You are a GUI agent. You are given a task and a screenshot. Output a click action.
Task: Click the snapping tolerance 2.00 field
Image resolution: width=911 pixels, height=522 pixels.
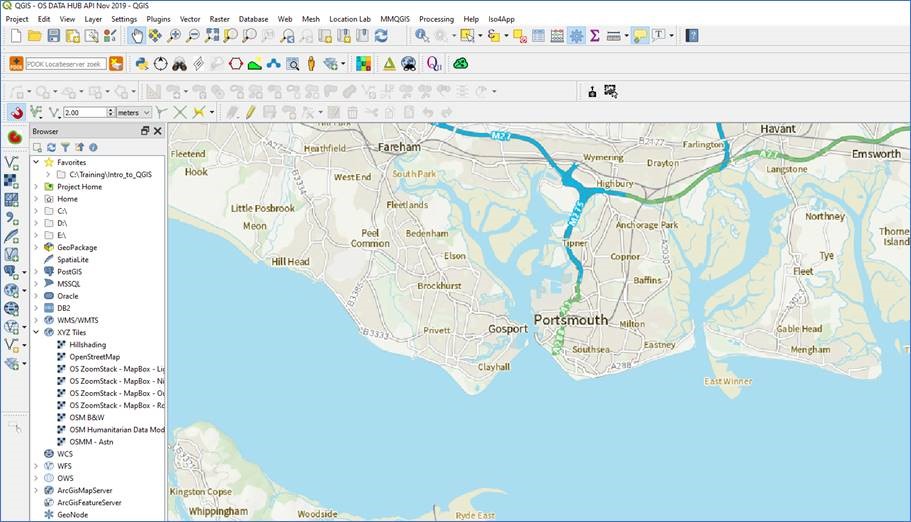click(x=85, y=112)
